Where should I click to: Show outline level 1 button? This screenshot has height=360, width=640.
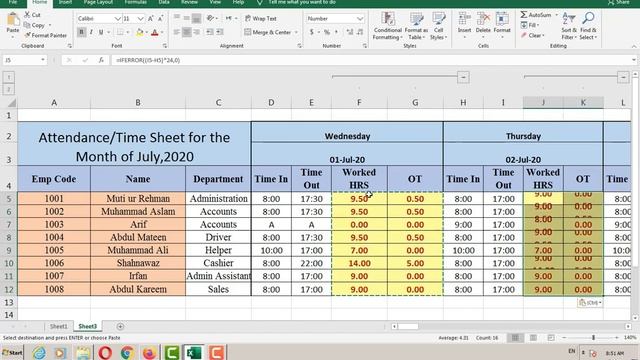click(9, 77)
